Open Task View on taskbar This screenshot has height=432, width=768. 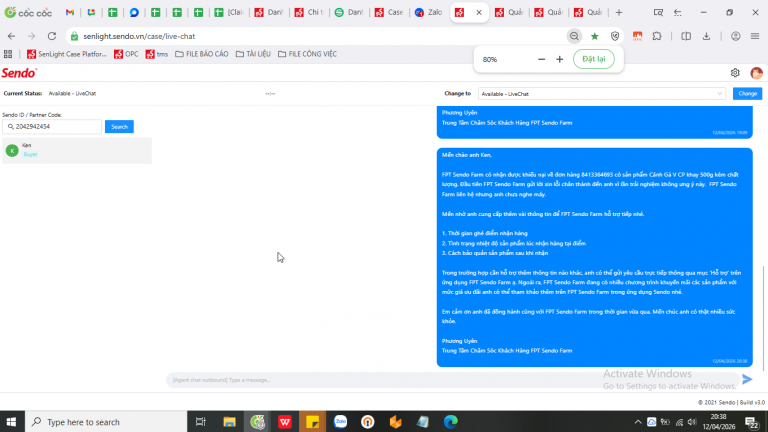201,422
